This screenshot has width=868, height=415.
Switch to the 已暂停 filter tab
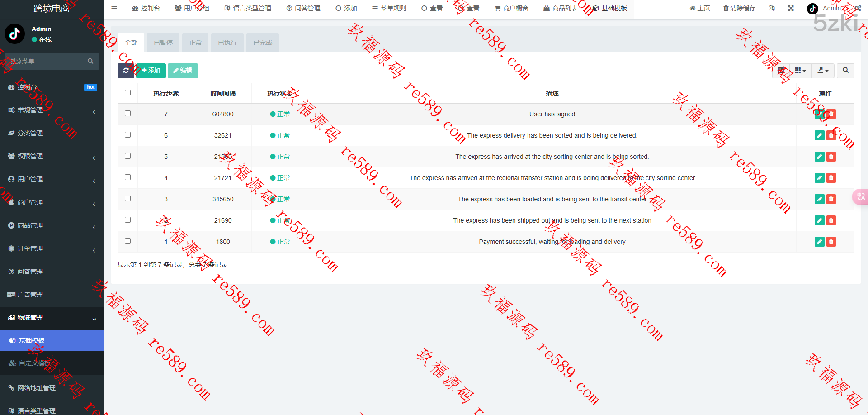point(163,43)
